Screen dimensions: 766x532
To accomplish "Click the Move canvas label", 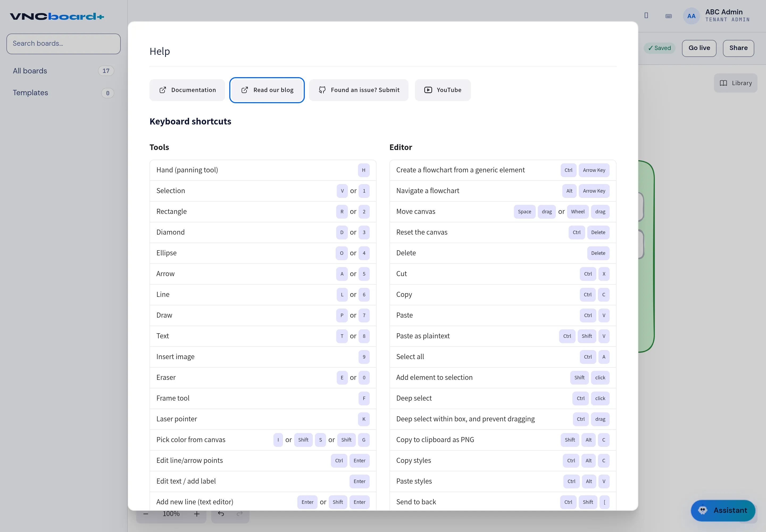I will tap(416, 211).
